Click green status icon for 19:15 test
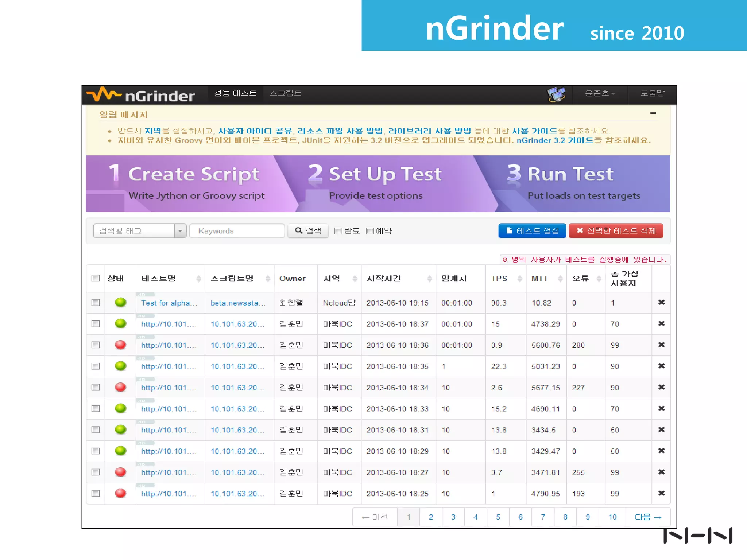Viewport: 747px width, 560px height. pyautogui.click(x=120, y=302)
